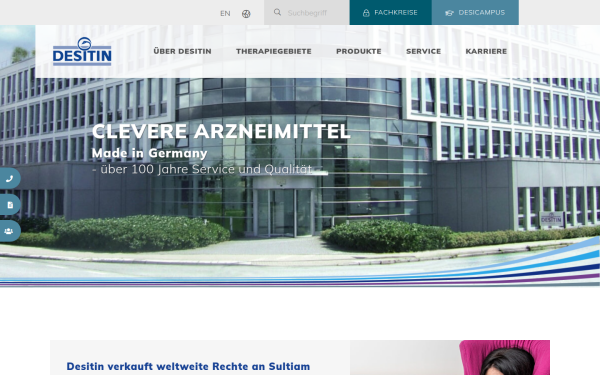
Task: Open the people group side button
Action: click(9, 231)
